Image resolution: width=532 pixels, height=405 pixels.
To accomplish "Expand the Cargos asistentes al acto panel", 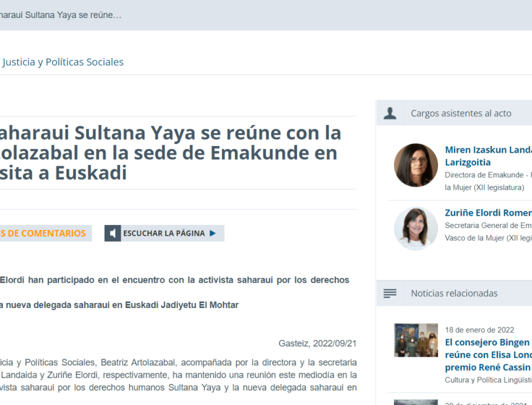I will [x=460, y=113].
